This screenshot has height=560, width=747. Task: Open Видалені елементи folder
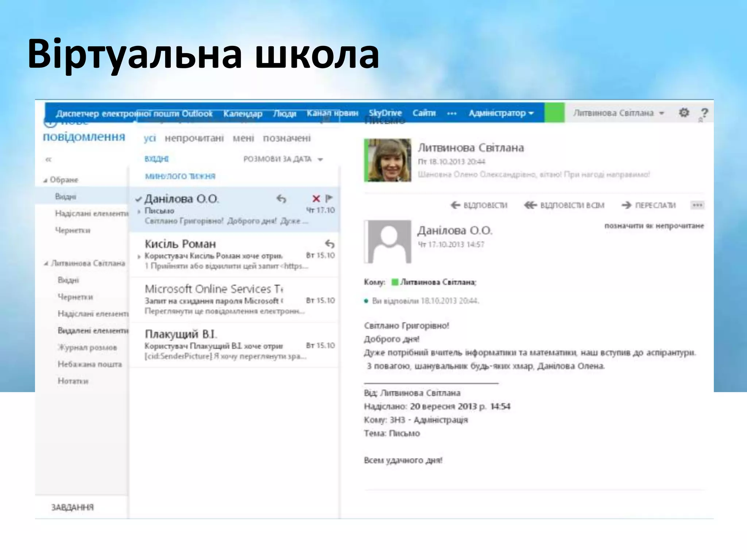click(x=93, y=331)
